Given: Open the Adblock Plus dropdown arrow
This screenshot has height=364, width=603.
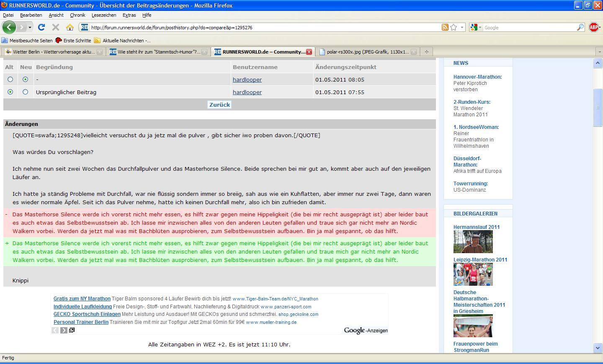Looking at the screenshot, I should coord(600,27).
